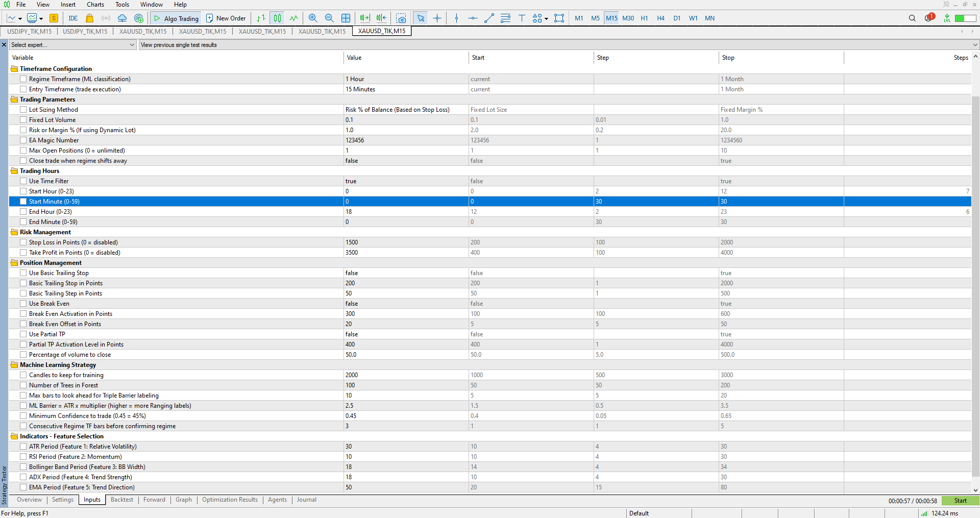Viewport: 980px width, 518px height.
Task: Draw an equidistant channel
Action: 505,18
